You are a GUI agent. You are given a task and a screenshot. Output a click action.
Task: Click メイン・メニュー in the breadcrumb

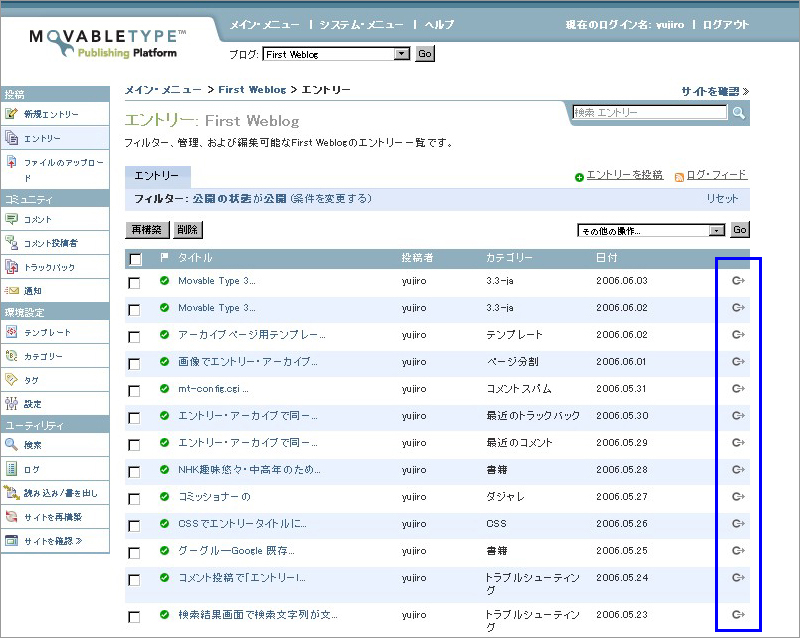(163, 90)
